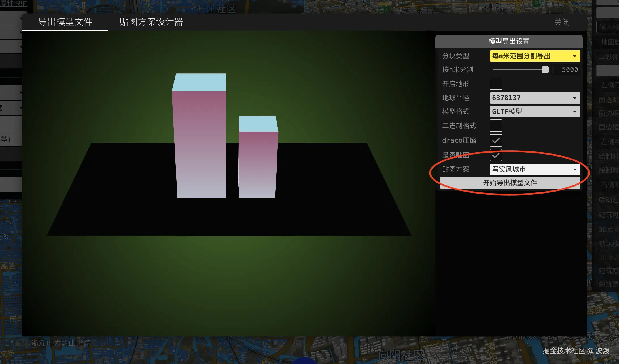619x364 pixels.
Task: Click the 输入经 input field at right edge
Action: point(608,27)
